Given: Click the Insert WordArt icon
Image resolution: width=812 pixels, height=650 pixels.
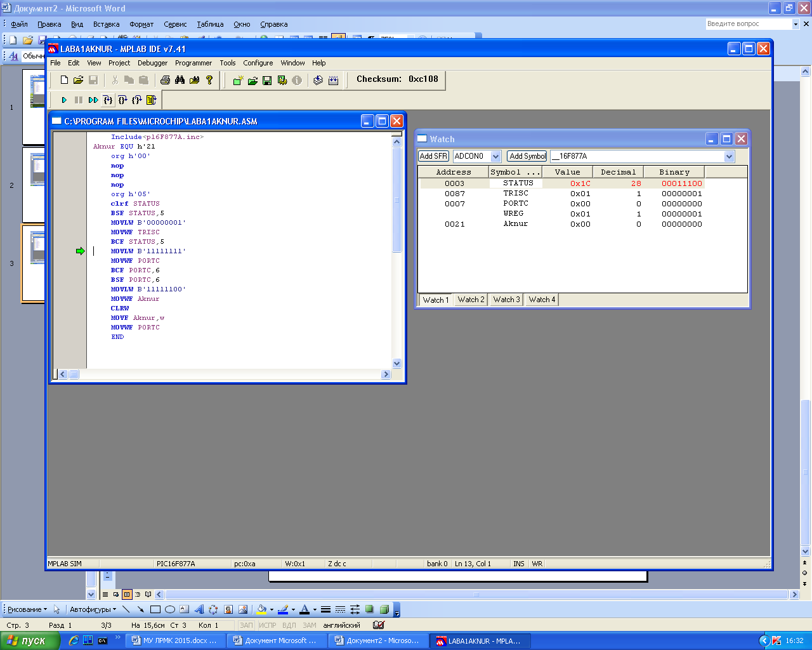Looking at the screenshot, I should click(199, 609).
